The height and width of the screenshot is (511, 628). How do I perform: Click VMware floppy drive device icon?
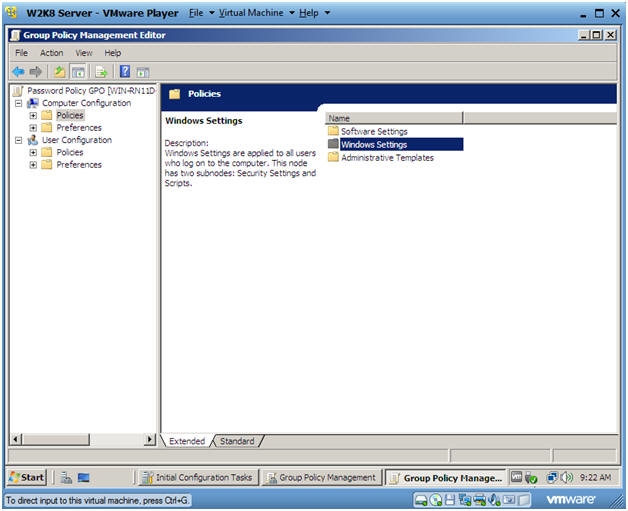pyautogui.click(x=450, y=500)
